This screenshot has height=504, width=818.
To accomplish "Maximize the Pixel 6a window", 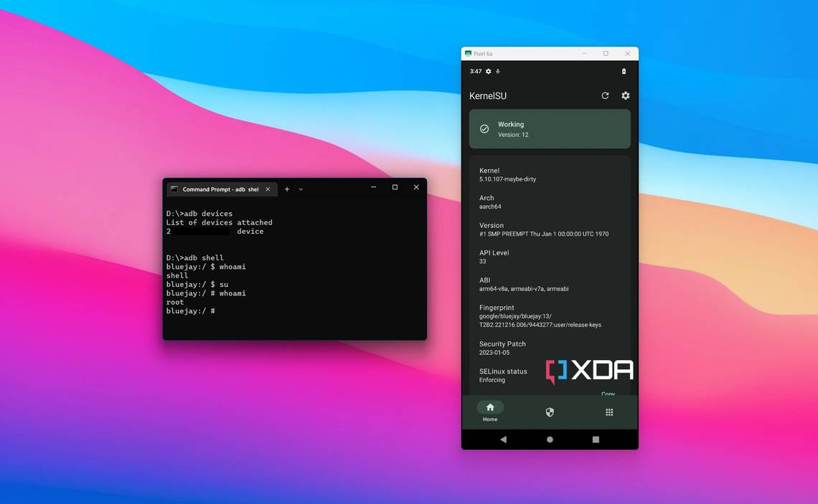I will click(x=606, y=54).
